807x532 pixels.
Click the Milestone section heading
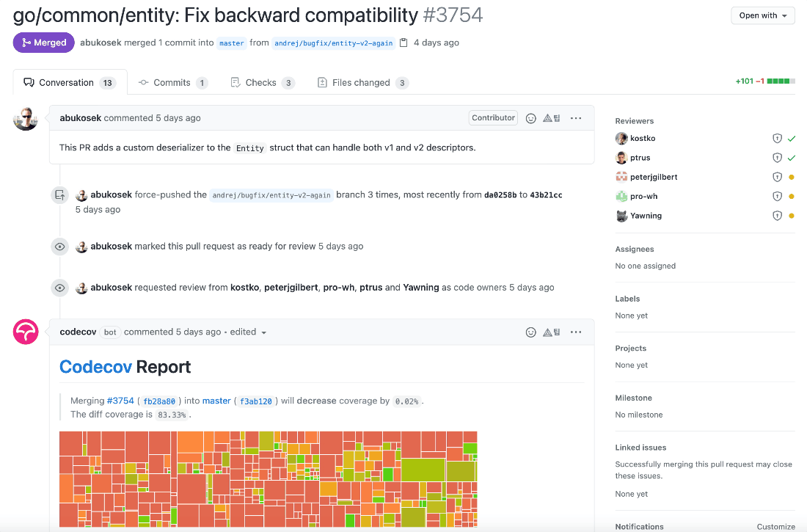pos(633,398)
